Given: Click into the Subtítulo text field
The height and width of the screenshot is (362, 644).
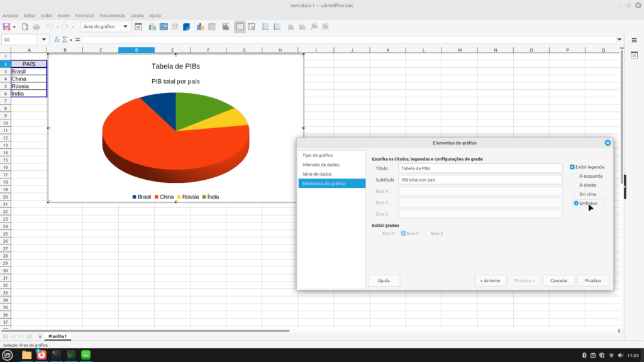Looking at the screenshot, I should coord(480,180).
